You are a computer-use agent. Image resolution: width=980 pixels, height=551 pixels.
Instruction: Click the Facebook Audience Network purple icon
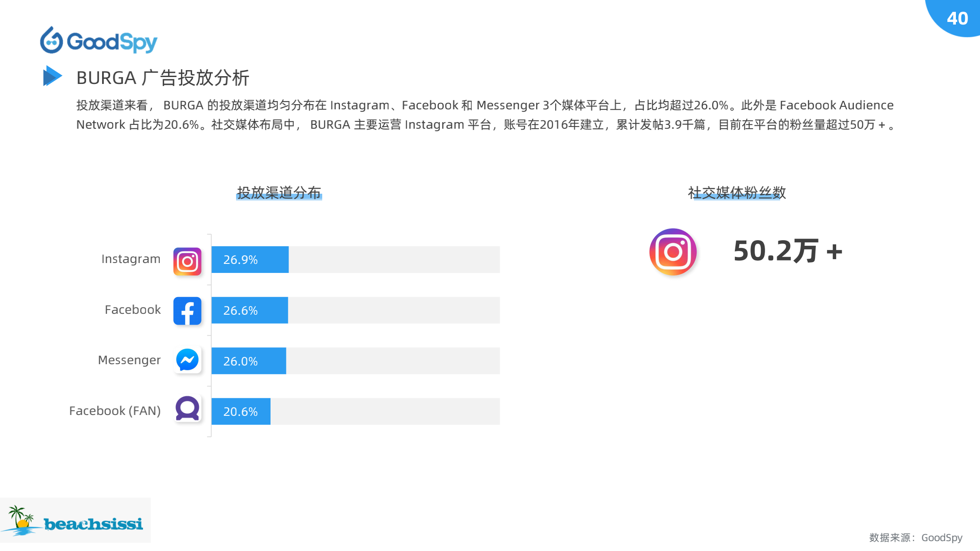pyautogui.click(x=187, y=409)
